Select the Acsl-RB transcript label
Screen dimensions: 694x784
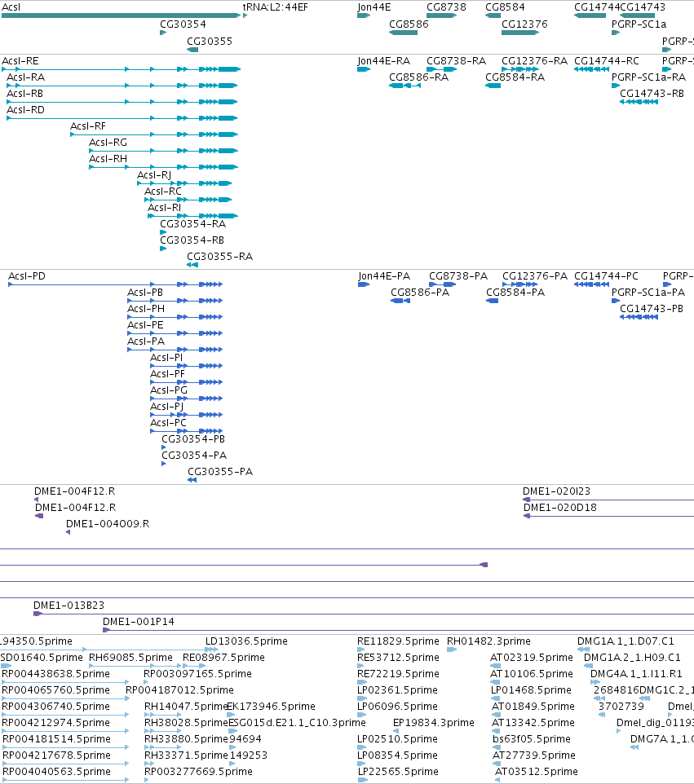24,94
